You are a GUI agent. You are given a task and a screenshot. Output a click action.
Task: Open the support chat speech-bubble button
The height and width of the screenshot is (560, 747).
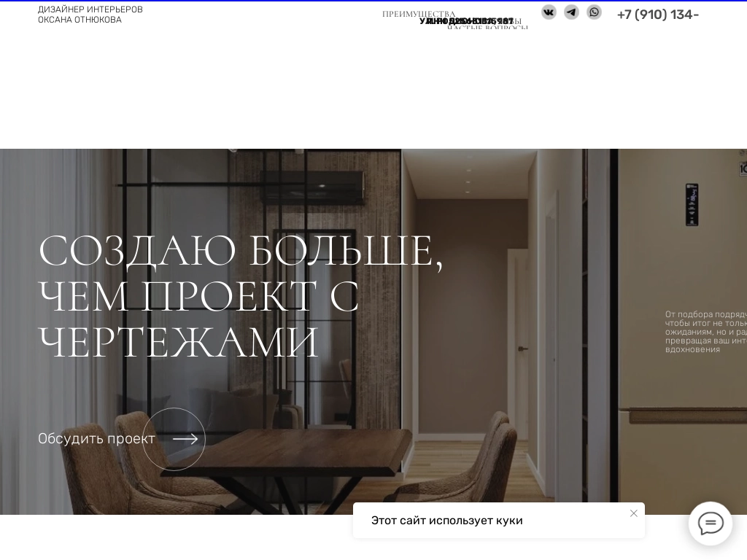(711, 524)
